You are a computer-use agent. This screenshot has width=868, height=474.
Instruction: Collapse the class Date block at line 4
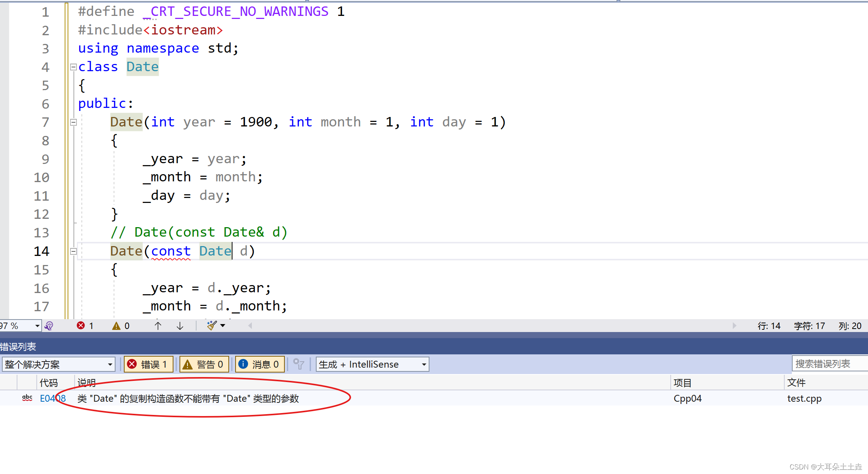[73, 67]
